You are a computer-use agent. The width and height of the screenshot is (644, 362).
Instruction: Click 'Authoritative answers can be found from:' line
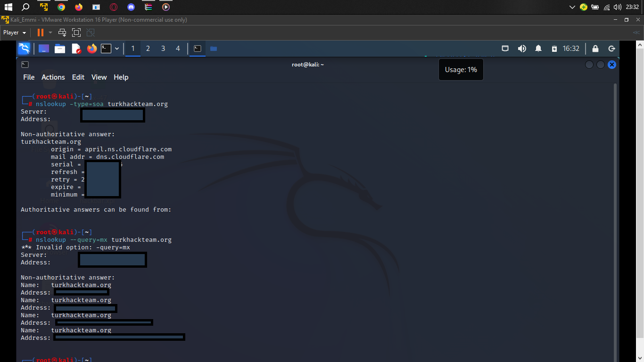point(96,210)
